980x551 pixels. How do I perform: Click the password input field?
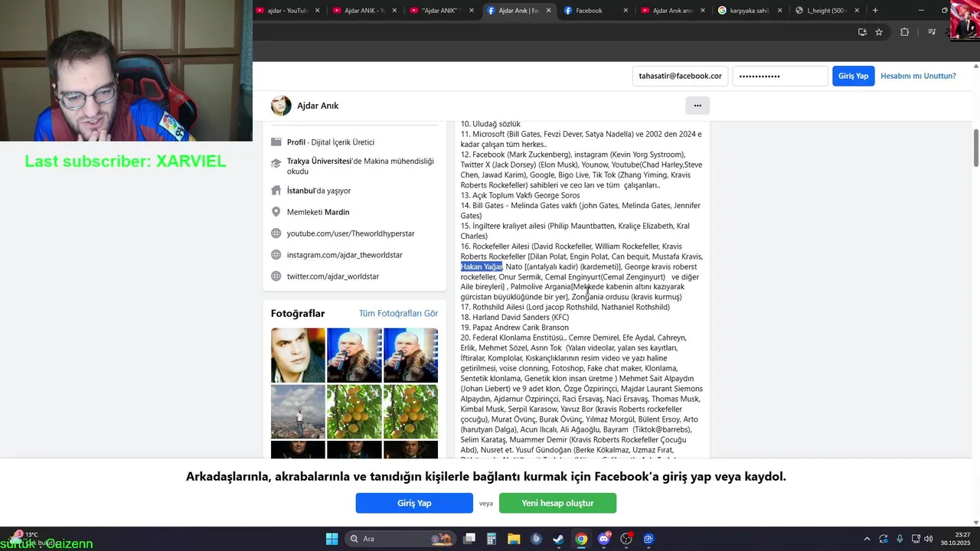780,76
